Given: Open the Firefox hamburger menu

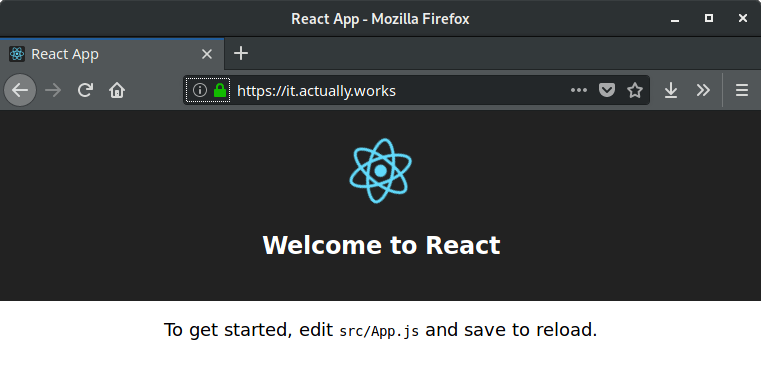Looking at the screenshot, I should tap(742, 90).
